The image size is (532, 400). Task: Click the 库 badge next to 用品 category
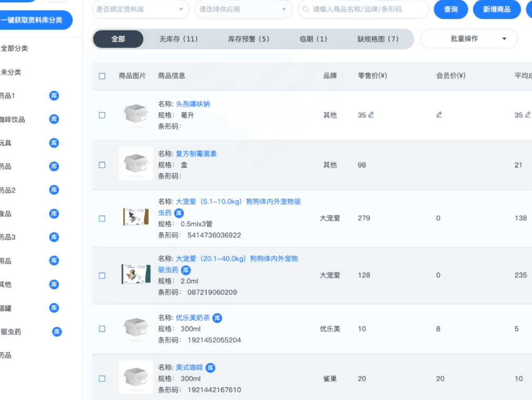[54, 261]
